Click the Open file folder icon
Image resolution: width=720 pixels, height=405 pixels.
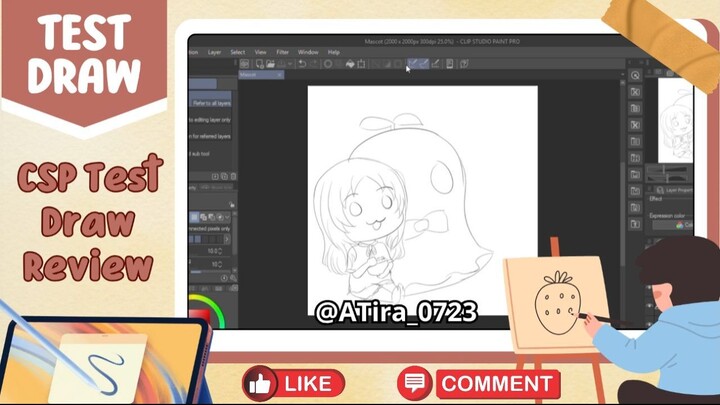click(272, 64)
